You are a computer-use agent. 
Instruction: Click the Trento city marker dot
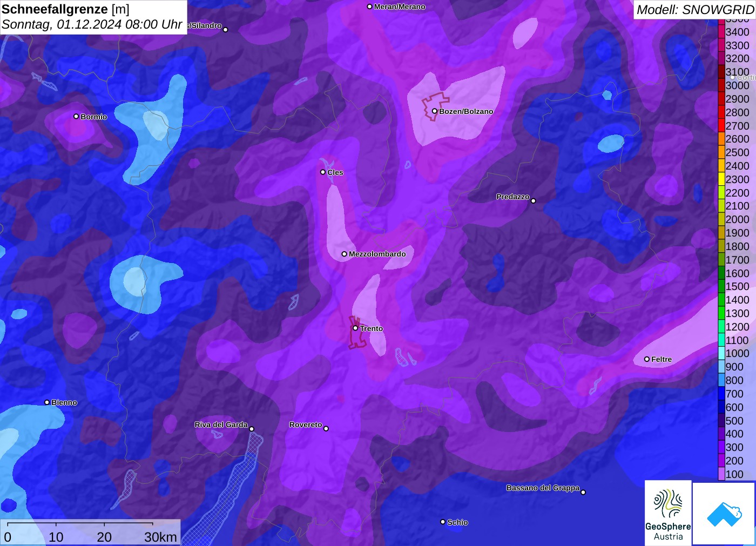click(355, 328)
